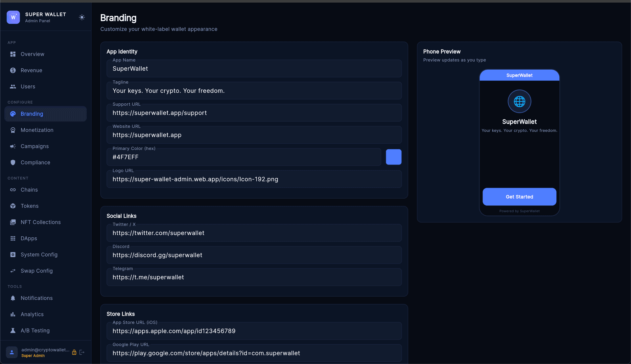The width and height of the screenshot is (631, 364).
Task: Toggle the light/dark theme sun icon
Action: click(82, 17)
